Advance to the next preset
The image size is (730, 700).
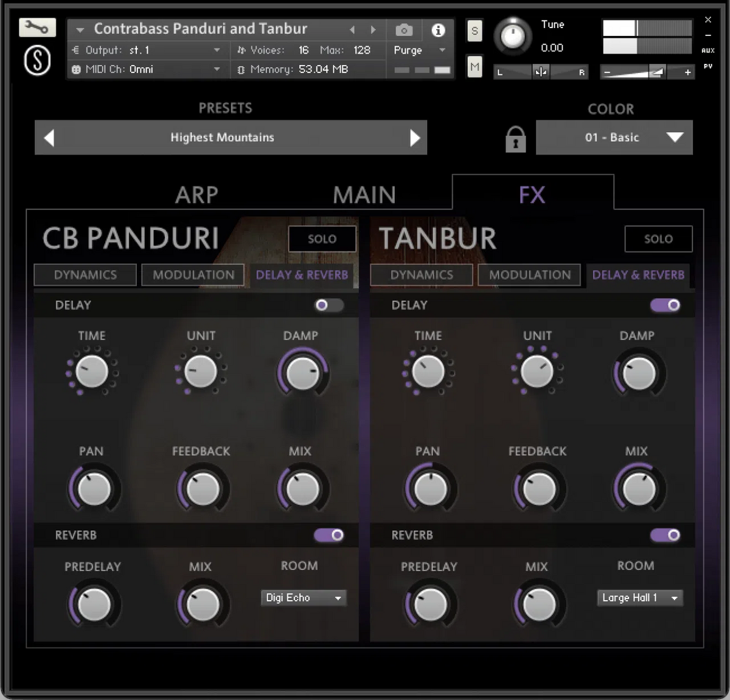(416, 138)
